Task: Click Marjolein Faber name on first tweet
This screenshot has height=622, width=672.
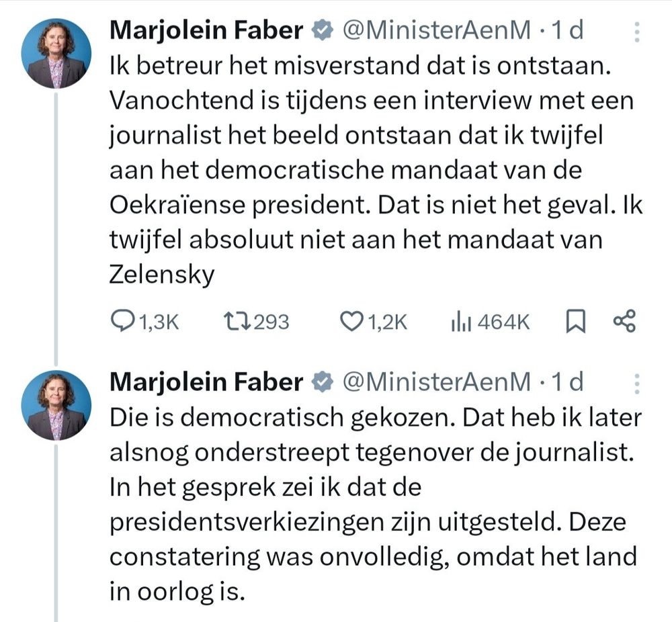Action: click(x=206, y=30)
